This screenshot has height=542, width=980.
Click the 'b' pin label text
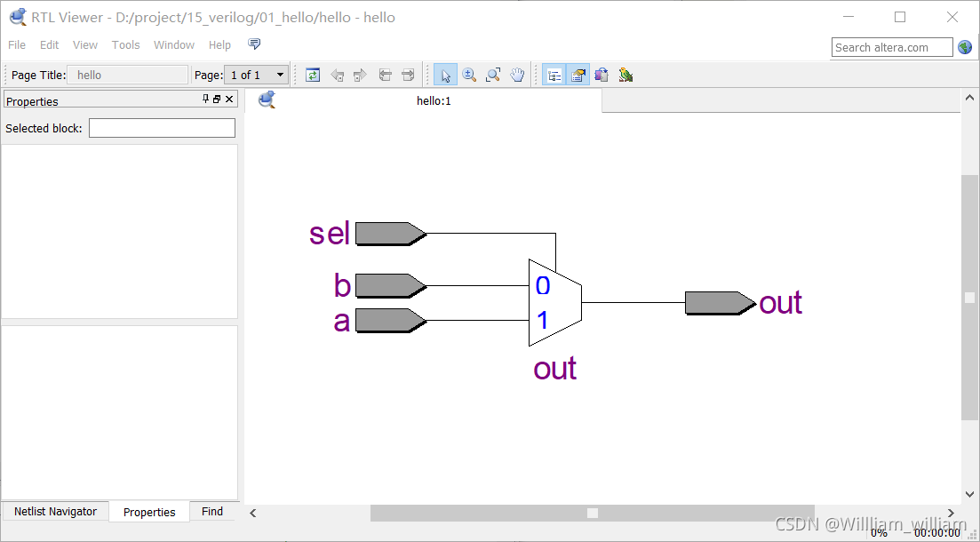[342, 285]
